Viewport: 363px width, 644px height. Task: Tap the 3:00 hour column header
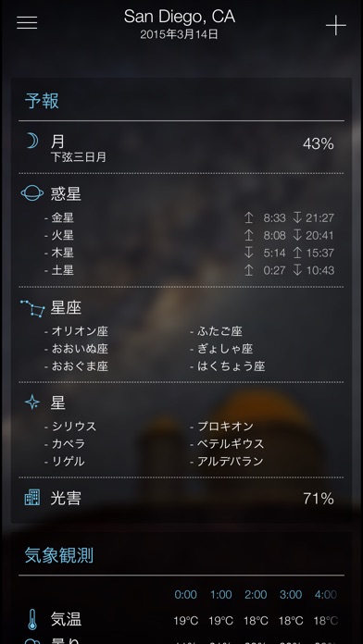coord(290,595)
